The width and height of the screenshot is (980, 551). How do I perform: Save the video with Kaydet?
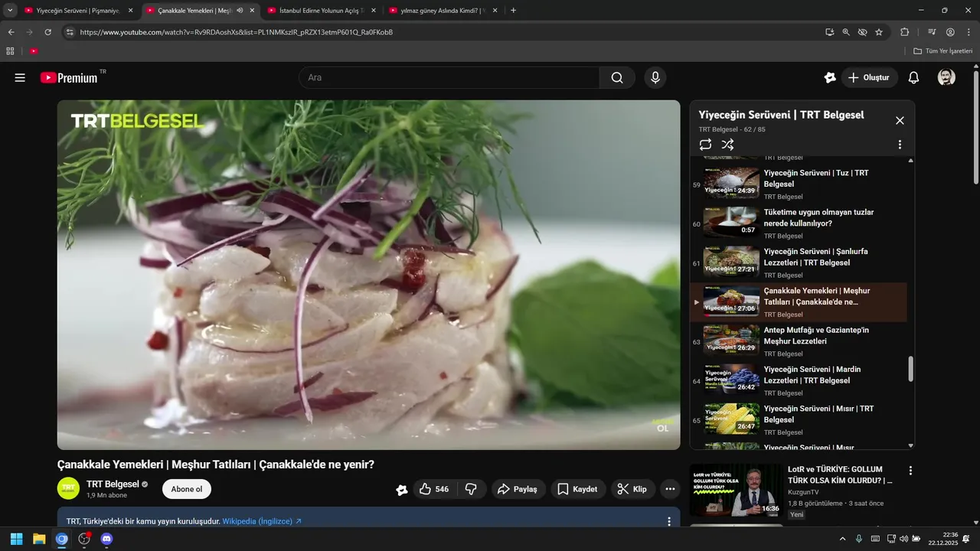(x=577, y=489)
